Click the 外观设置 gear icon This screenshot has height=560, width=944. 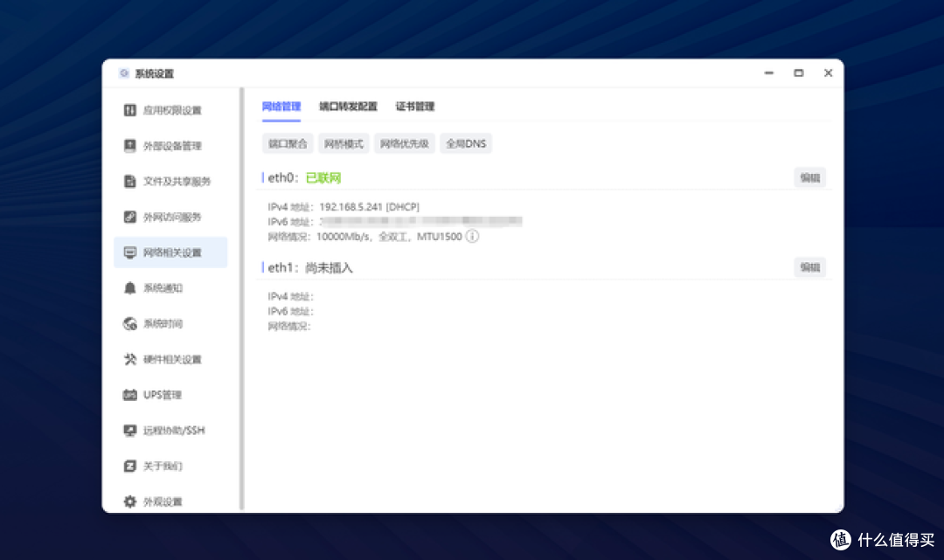click(x=129, y=501)
